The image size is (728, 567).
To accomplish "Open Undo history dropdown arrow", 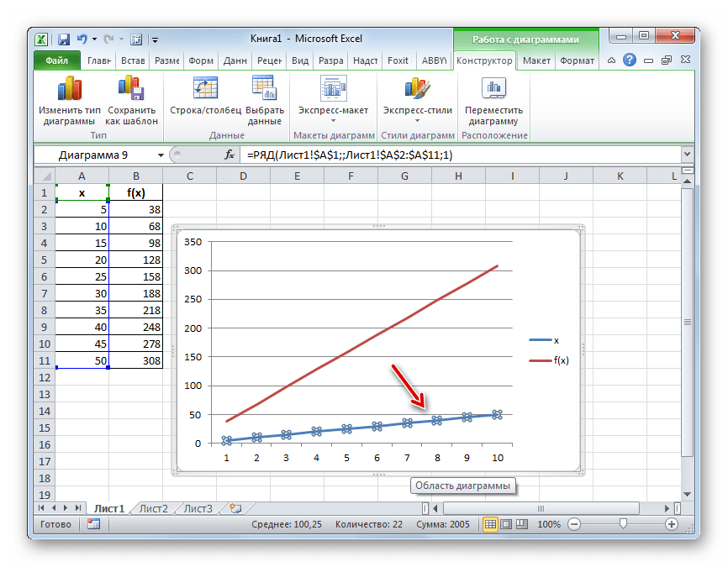I will 94,39.
